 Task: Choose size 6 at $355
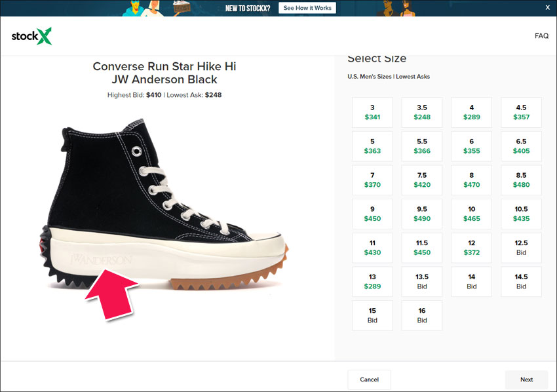[471, 146]
